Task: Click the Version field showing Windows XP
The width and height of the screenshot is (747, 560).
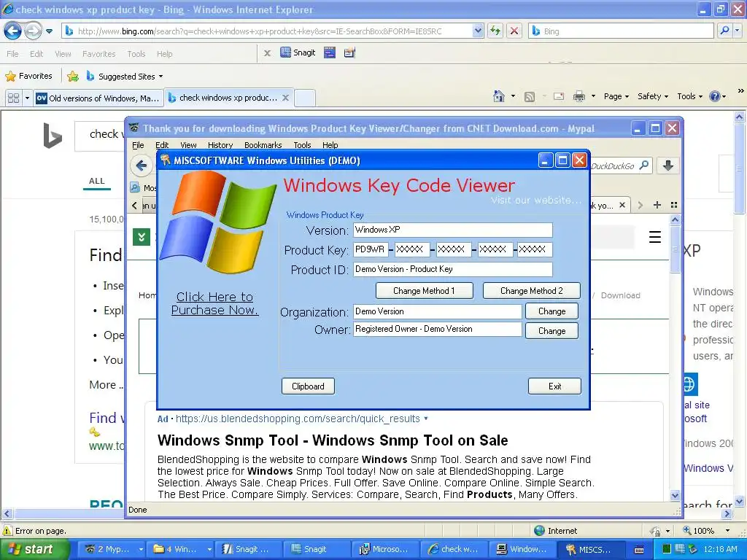Action: tap(452, 230)
